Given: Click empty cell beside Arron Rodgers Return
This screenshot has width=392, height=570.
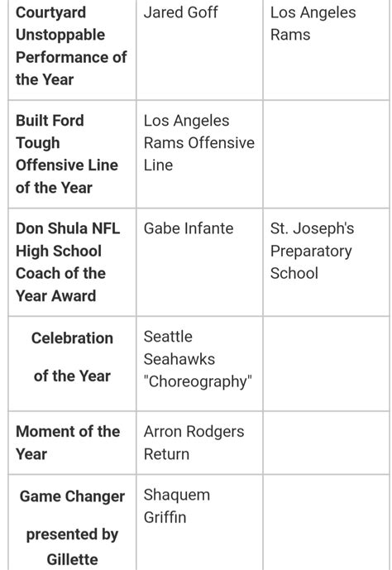Looking at the screenshot, I should click(326, 443).
